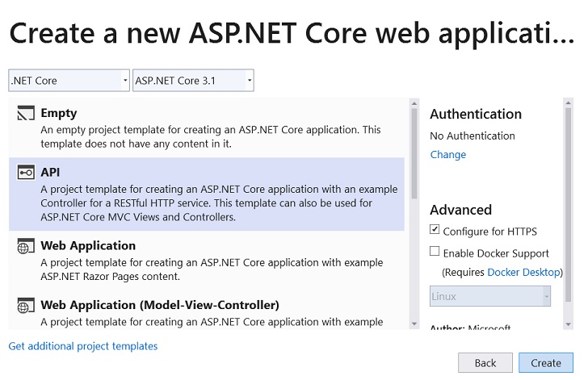Open the .NET Core framework dropdown
Viewport: 588px width, 380px height.
pos(69,81)
